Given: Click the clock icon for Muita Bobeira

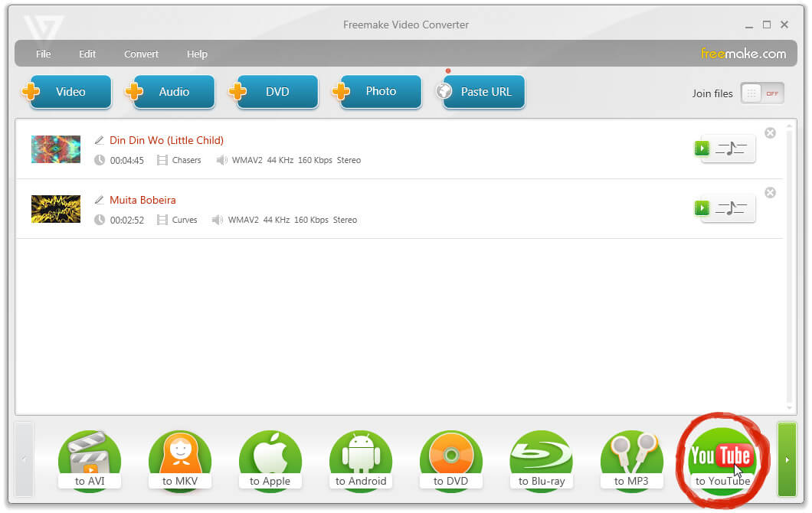Looking at the screenshot, I should [x=100, y=220].
